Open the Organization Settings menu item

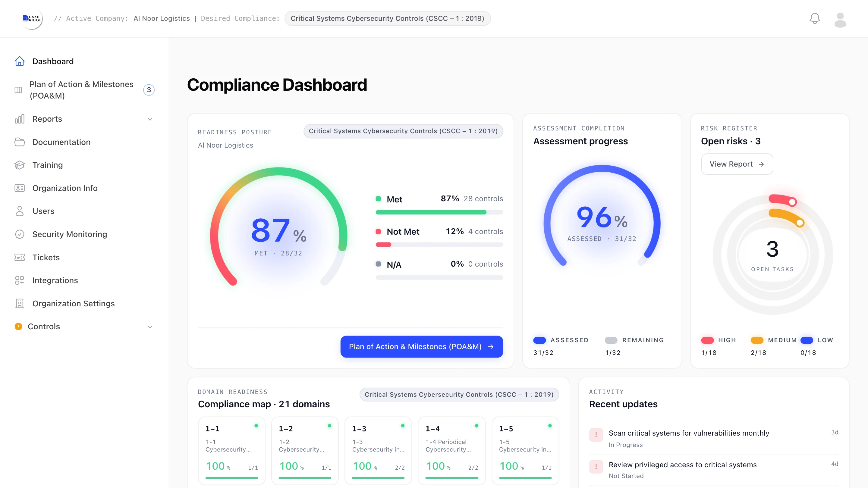click(84, 303)
